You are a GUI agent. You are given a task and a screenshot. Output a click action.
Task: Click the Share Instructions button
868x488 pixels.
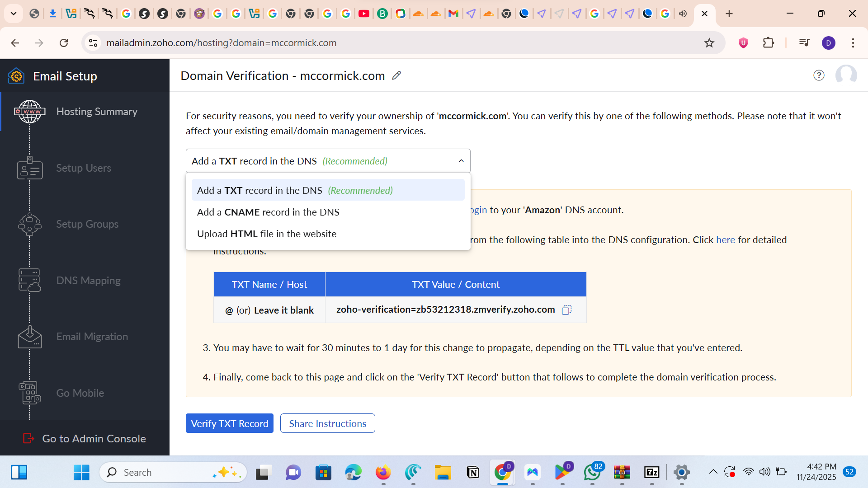tap(328, 423)
